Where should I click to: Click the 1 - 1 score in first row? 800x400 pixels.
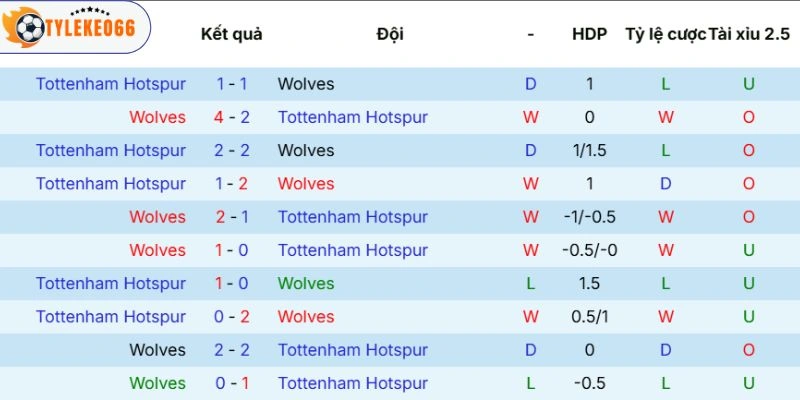232,84
